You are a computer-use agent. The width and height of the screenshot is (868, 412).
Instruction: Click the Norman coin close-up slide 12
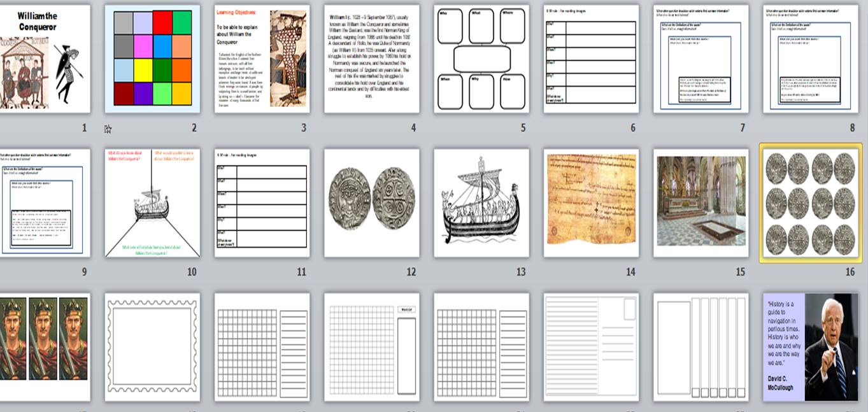(371, 201)
